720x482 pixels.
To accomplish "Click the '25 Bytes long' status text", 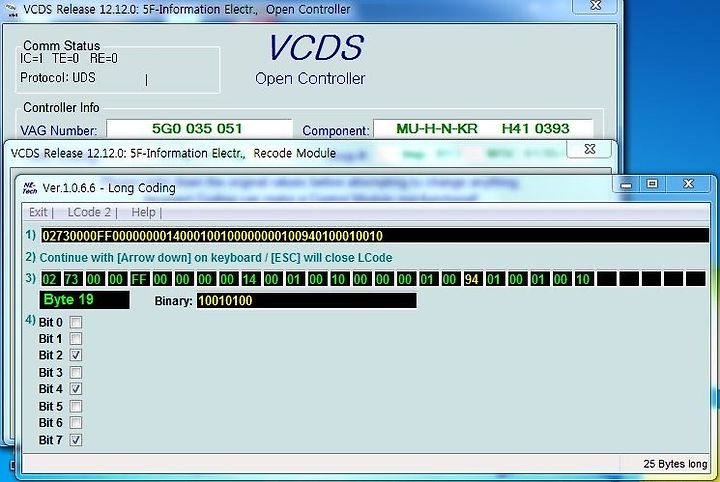I will (675, 464).
